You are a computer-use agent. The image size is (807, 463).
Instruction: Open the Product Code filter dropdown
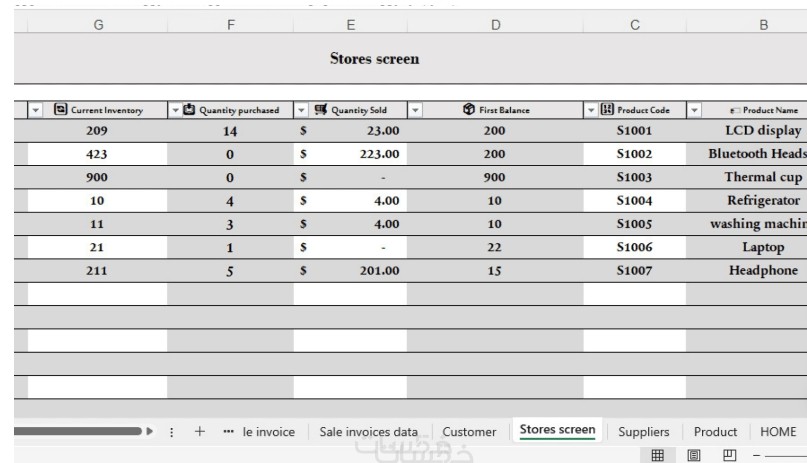(x=590, y=110)
